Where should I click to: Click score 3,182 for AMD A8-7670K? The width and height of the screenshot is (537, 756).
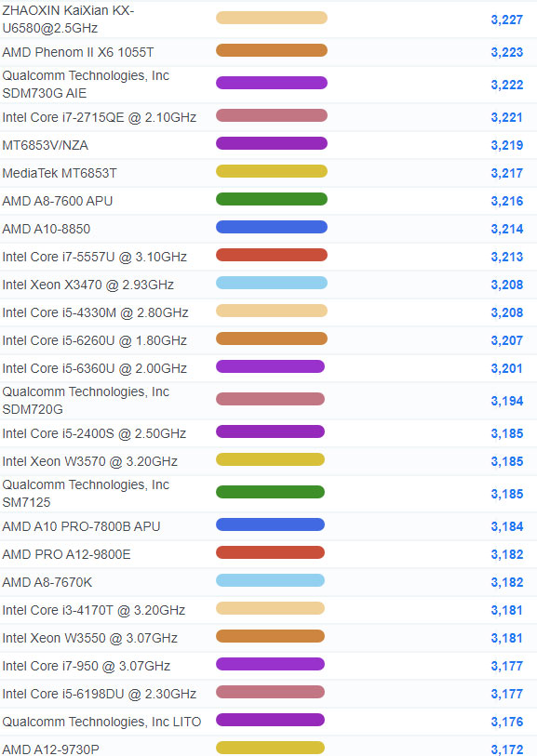click(x=507, y=582)
